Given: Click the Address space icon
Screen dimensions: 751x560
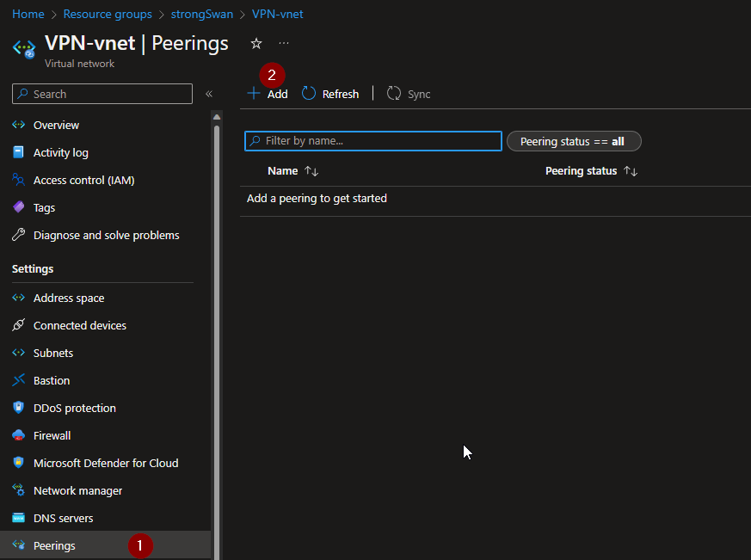Looking at the screenshot, I should tap(18, 298).
